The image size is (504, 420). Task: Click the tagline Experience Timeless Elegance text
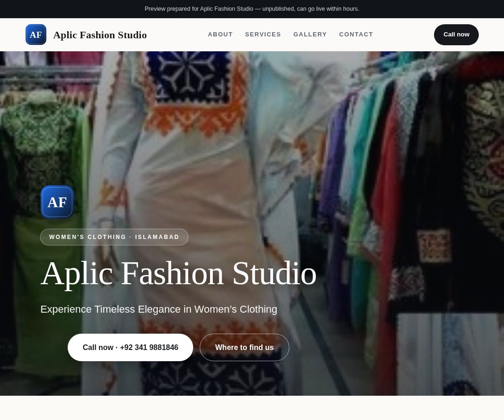pyautogui.click(x=159, y=309)
